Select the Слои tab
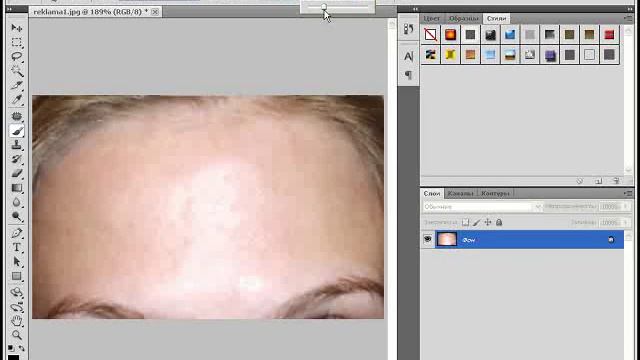This screenshot has width=640, height=360. (x=432, y=193)
